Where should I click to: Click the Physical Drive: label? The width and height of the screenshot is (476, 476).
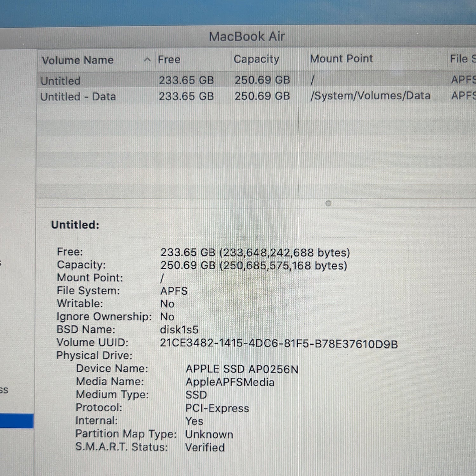point(94,355)
